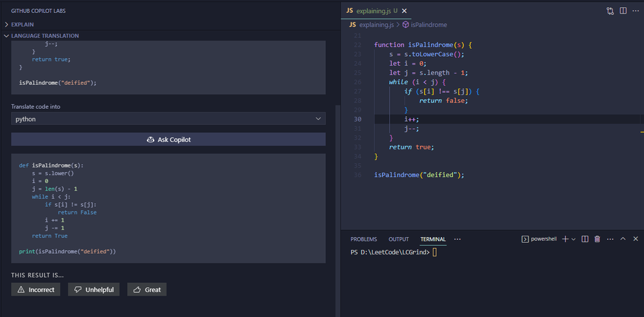Click the explaining.js breadcrumb
The width and height of the screenshot is (644, 317).
click(371, 24)
